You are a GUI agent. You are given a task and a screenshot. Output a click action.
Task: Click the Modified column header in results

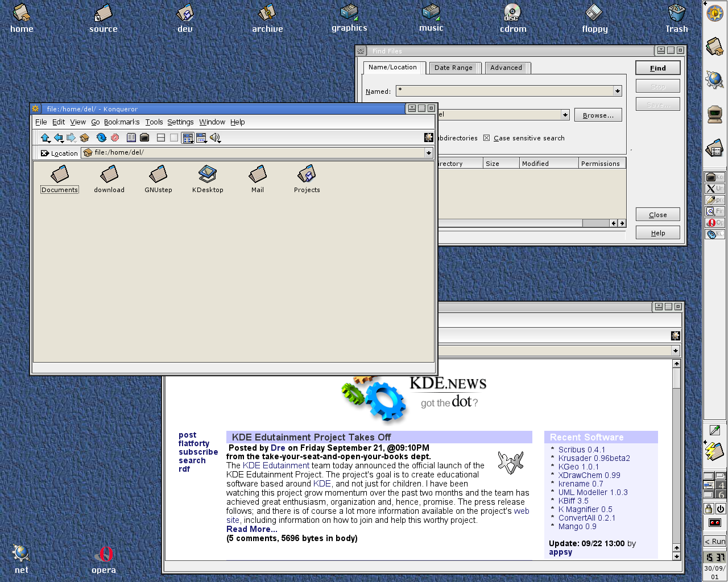point(548,164)
